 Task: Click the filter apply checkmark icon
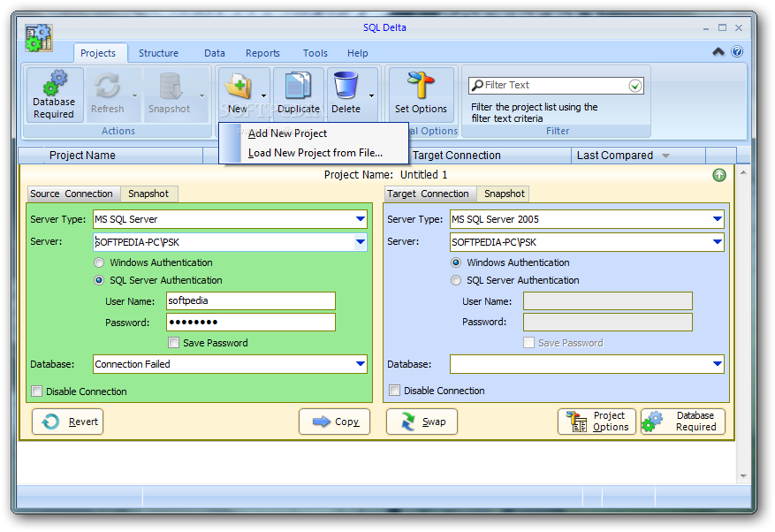(635, 86)
